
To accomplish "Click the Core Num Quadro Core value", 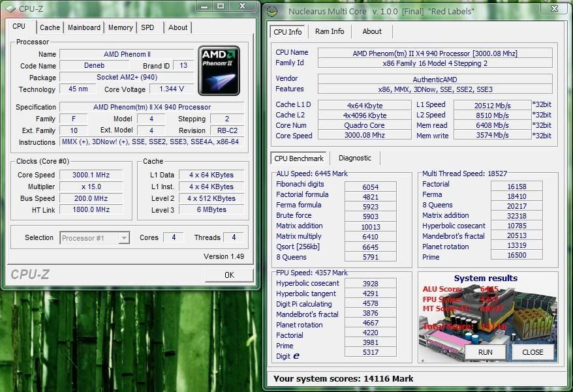I will 365,125.
